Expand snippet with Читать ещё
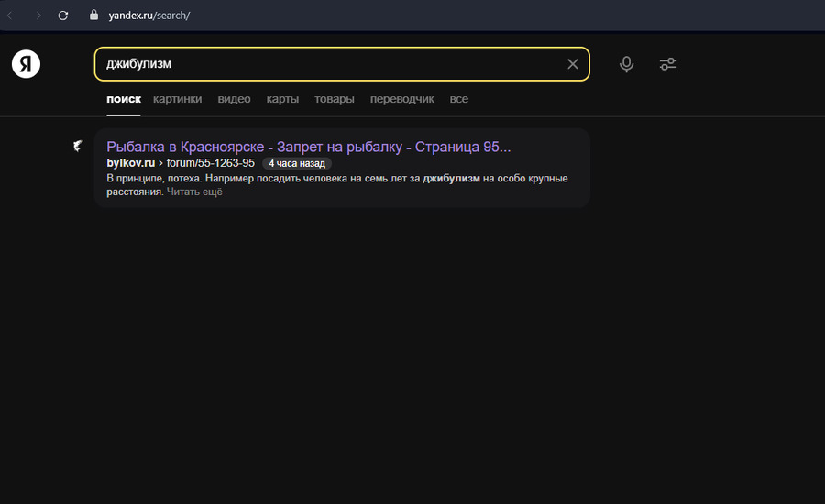Screen dimensions: 825x504 pyautogui.click(x=194, y=192)
